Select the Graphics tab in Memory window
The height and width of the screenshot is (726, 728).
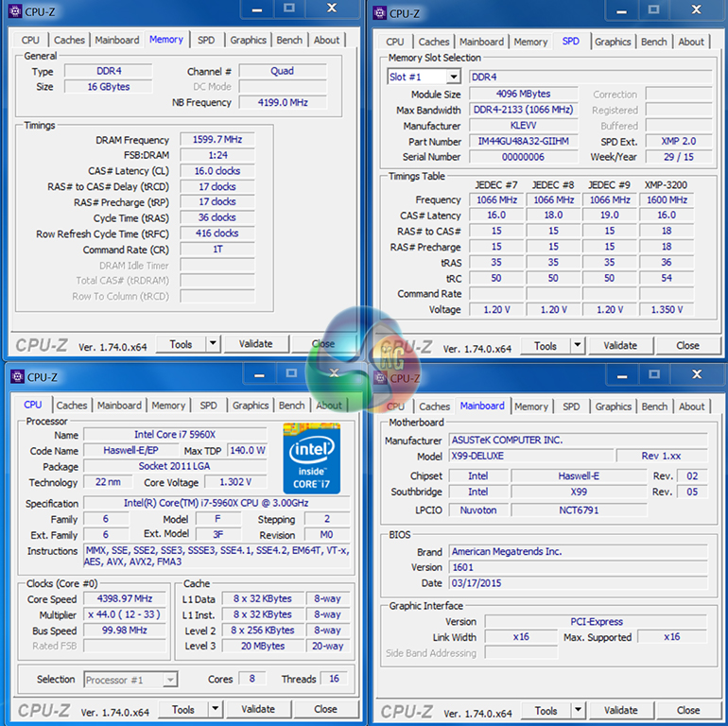(248, 41)
